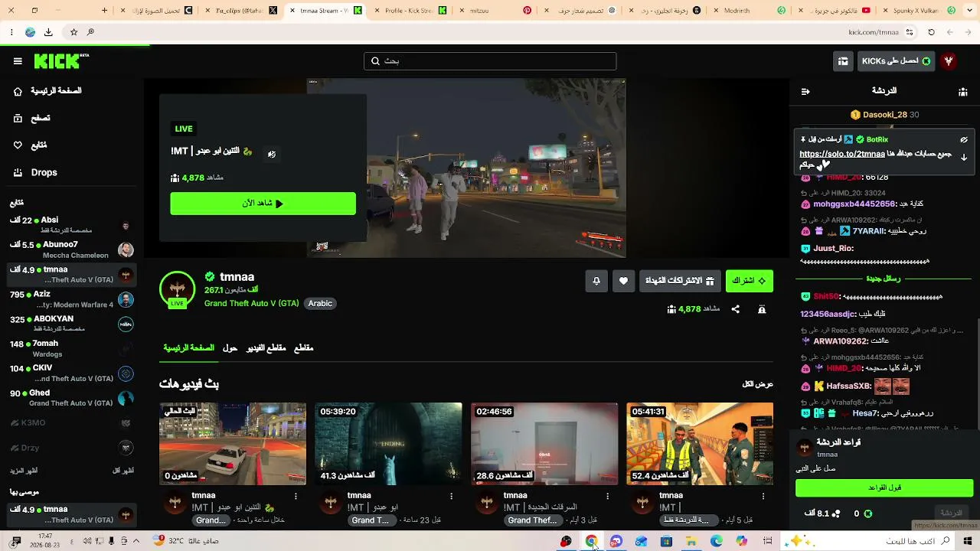Click the Arabic language tag
Image resolution: width=980 pixels, height=551 pixels.
(x=320, y=304)
